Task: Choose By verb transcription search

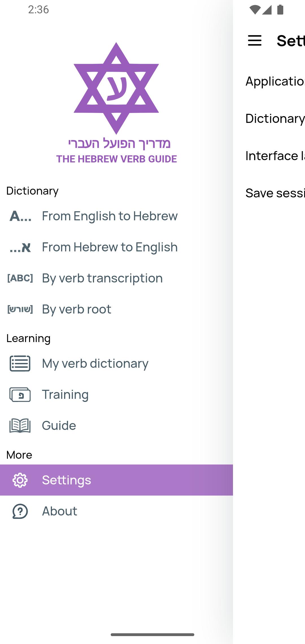Action: click(102, 279)
